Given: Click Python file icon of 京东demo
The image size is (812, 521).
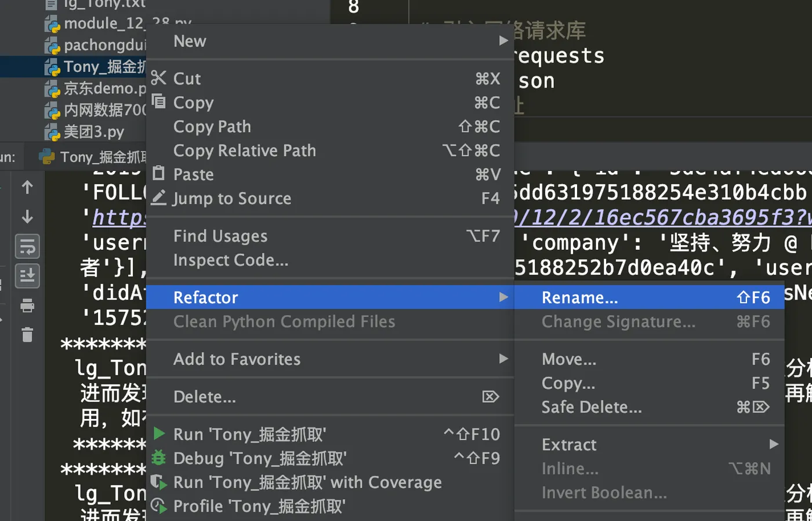Looking at the screenshot, I should pos(52,89).
